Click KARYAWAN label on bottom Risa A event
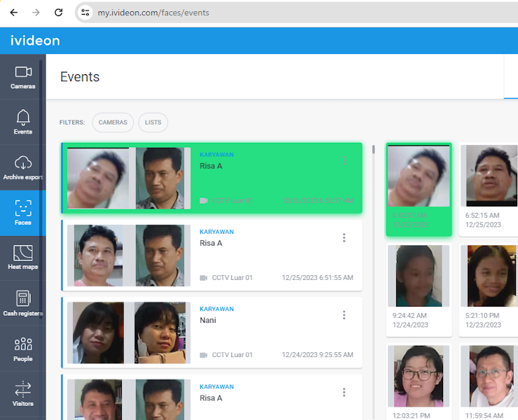The height and width of the screenshot is (420, 518). click(217, 386)
